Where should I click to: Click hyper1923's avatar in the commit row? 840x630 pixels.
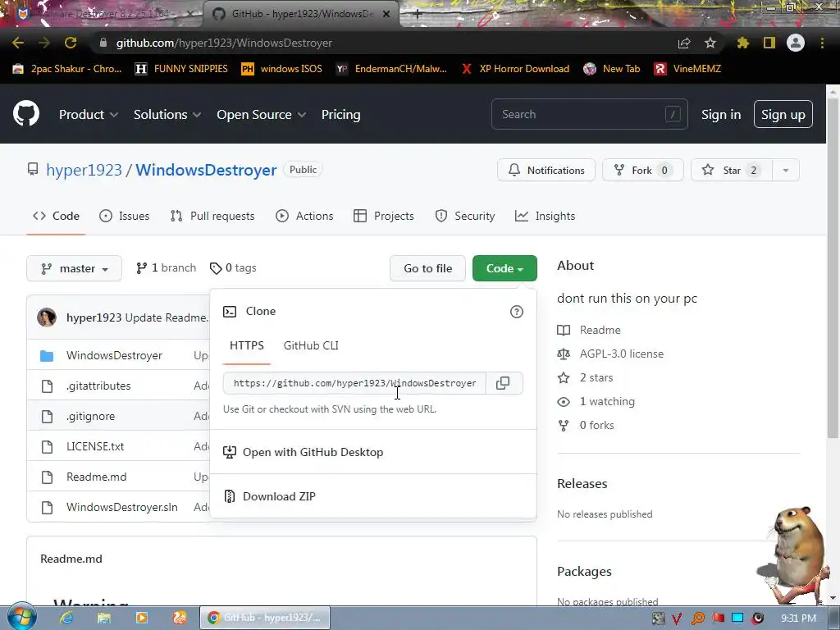pyautogui.click(x=47, y=317)
